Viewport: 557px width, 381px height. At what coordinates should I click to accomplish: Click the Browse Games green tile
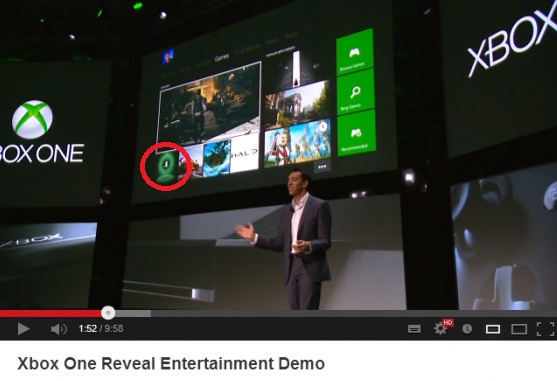354,52
